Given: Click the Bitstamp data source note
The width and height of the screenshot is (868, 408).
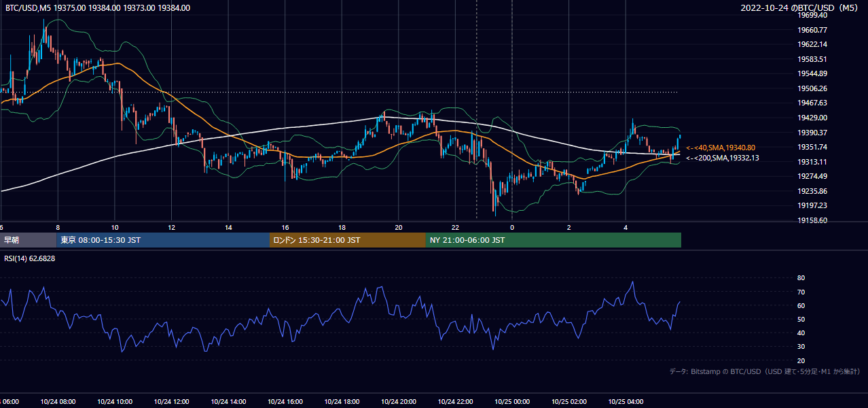Looking at the screenshot, I should coord(765,372).
